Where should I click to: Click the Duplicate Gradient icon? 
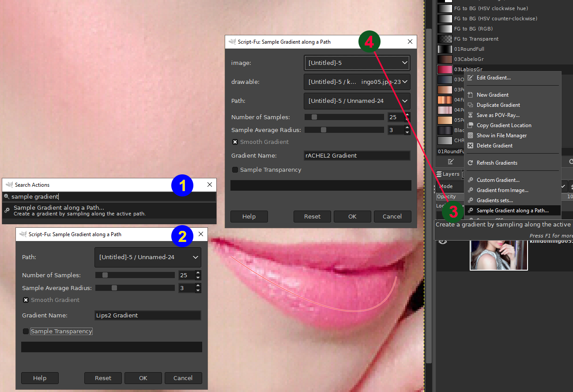(470, 105)
